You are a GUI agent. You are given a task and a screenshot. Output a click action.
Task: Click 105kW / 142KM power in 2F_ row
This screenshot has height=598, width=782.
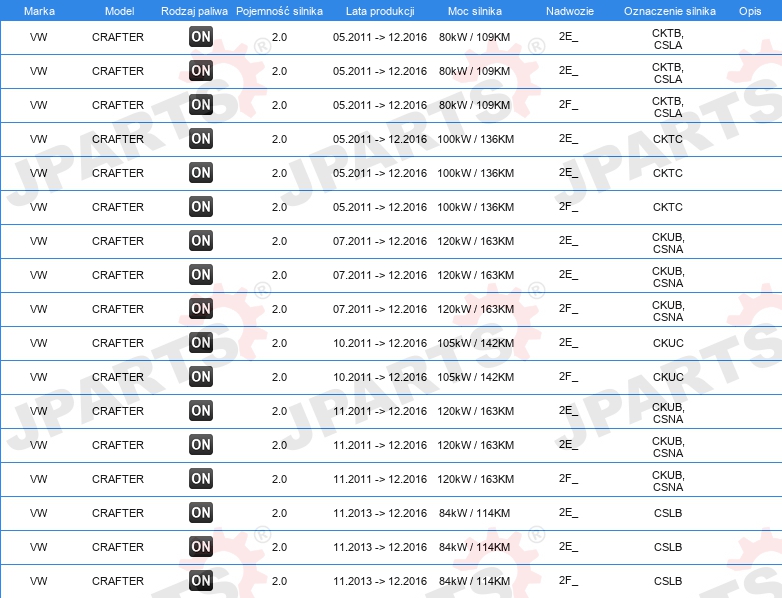[x=475, y=377]
